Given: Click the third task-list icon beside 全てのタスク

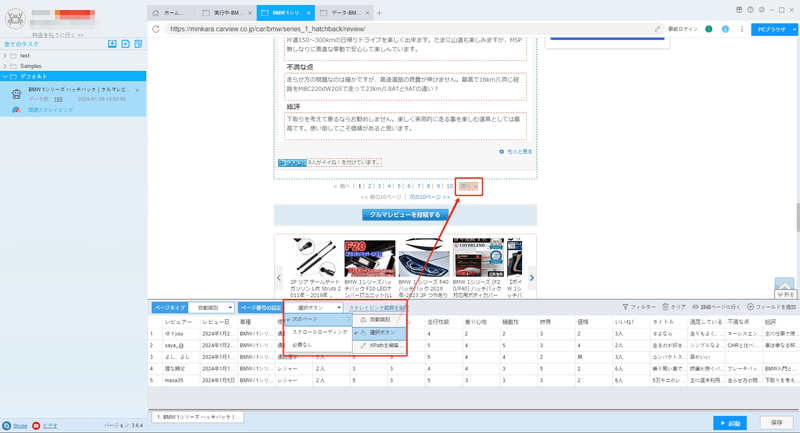Looking at the screenshot, I should (x=138, y=44).
